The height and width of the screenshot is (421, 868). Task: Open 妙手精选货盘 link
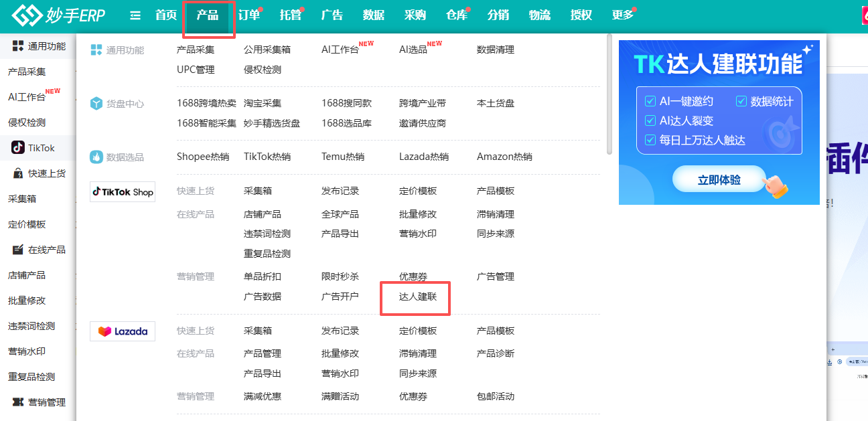tap(272, 123)
